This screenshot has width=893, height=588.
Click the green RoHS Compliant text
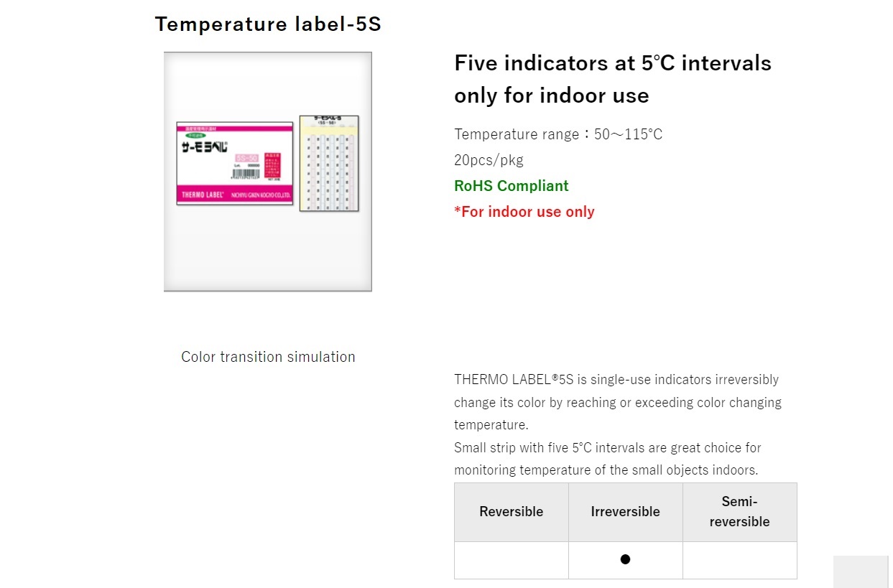(512, 186)
